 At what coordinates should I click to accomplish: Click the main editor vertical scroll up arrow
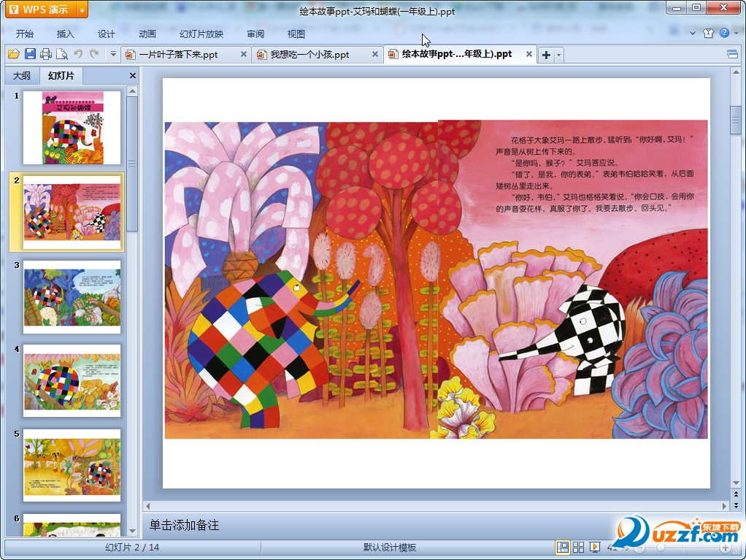tap(736, 72)
